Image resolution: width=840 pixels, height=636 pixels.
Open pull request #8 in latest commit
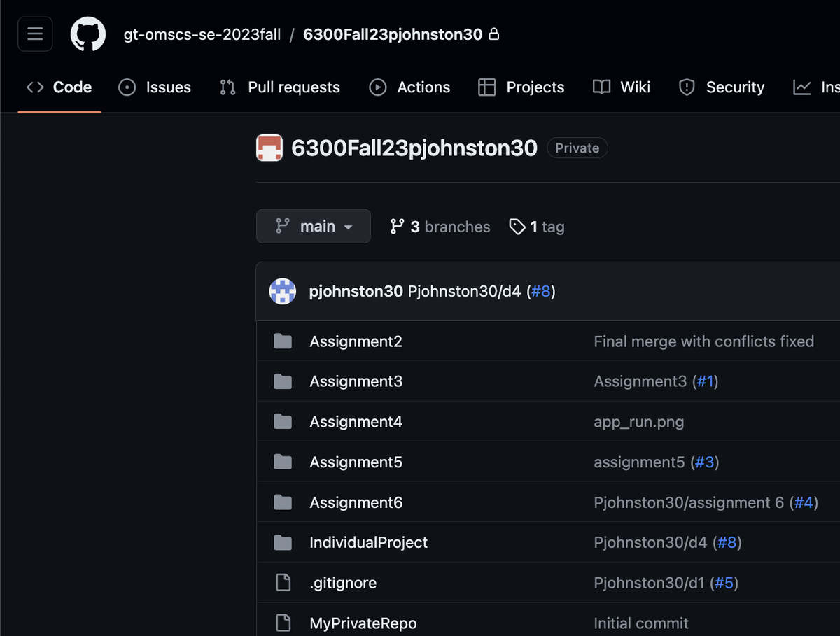(540, 291)
